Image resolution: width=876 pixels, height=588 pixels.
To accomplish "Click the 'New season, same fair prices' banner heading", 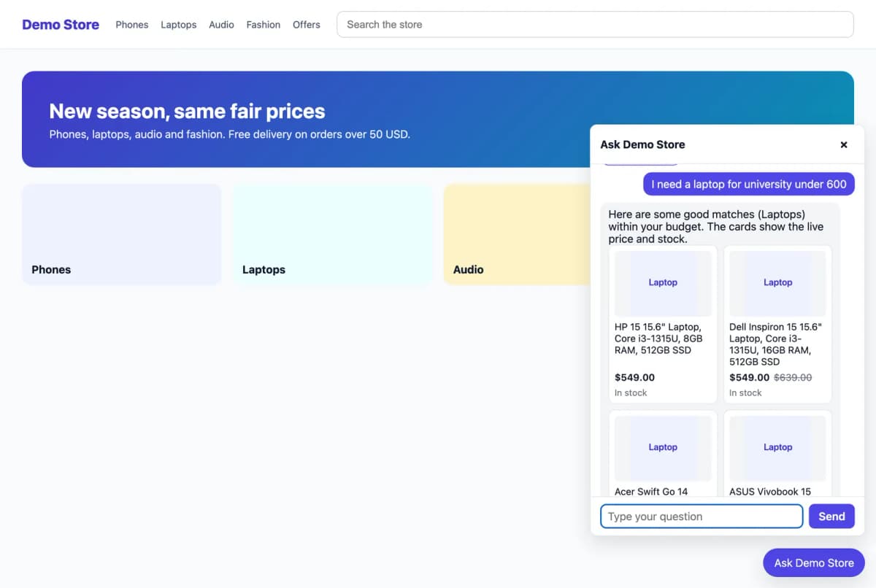I will (x=187, y=111).
